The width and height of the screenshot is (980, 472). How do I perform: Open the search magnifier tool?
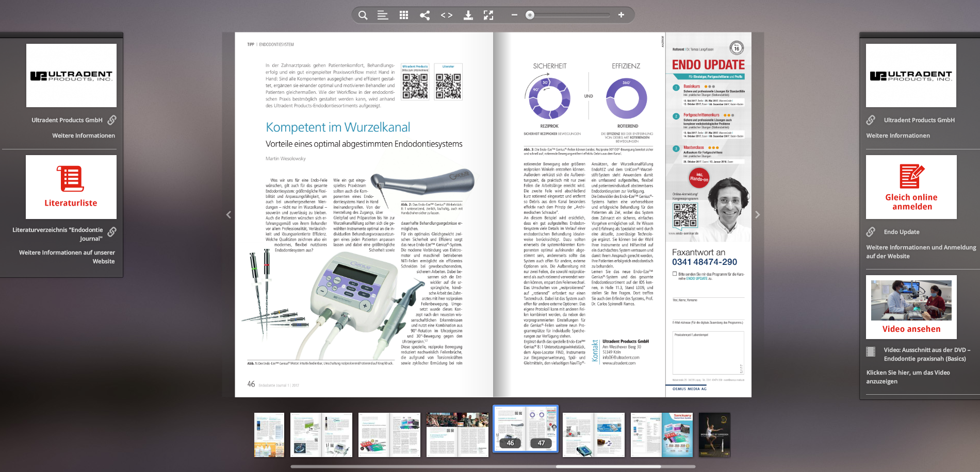point(363,15)
